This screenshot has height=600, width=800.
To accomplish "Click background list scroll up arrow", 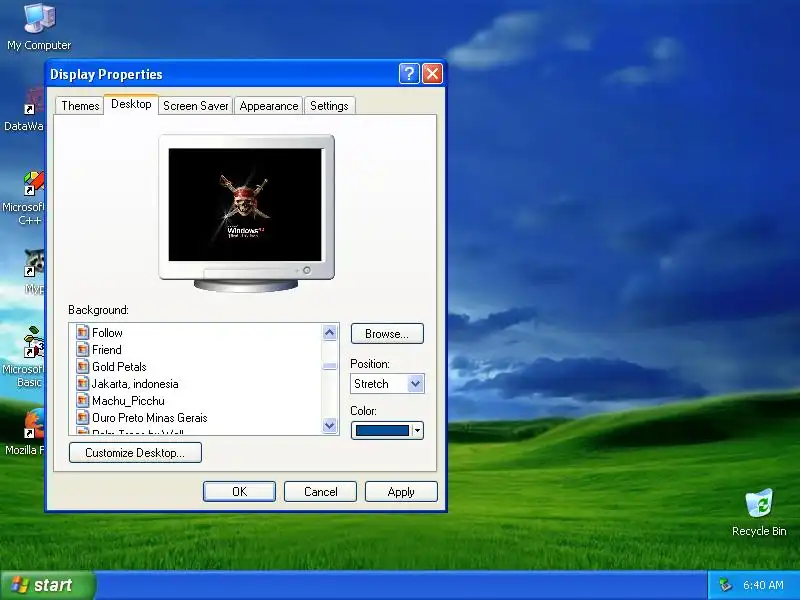I will coord(330,333).
